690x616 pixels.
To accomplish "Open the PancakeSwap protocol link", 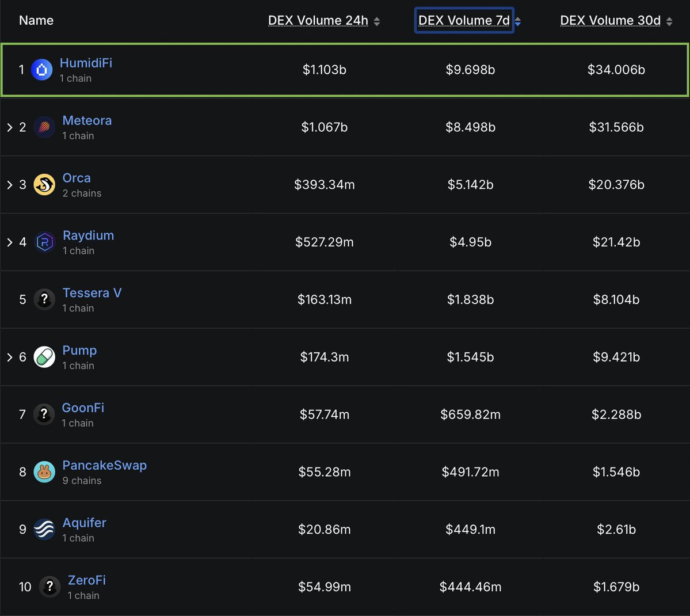I will pos(105,465).
